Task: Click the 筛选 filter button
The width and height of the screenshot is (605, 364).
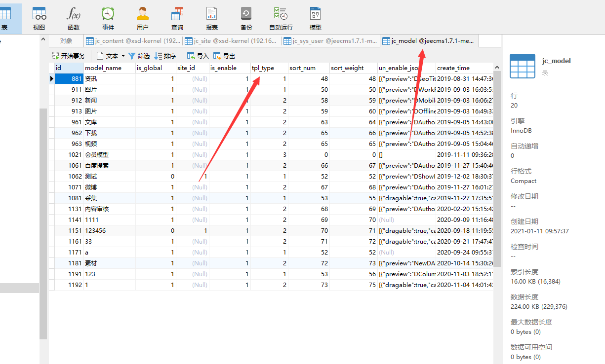Action: pos(139,56)
